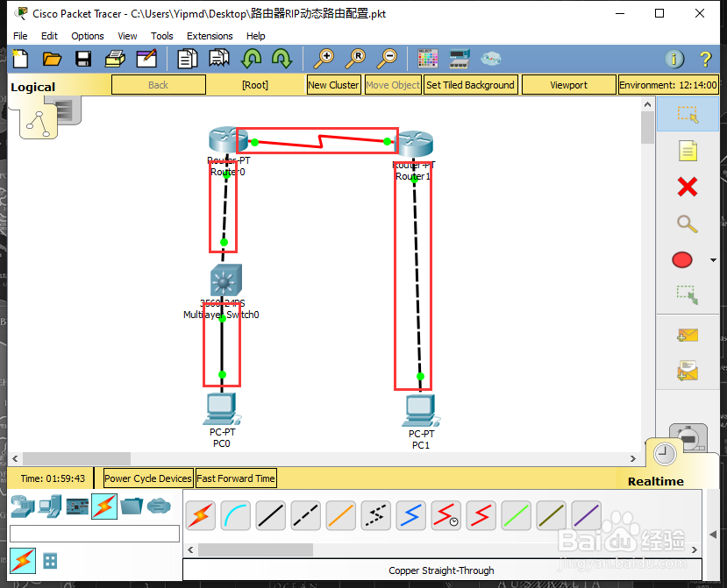This screenshot has width=727, height=588.
Task: Choose the Copper Straight-Through cable
Action: pyautogui.click(x=271, y=515)
